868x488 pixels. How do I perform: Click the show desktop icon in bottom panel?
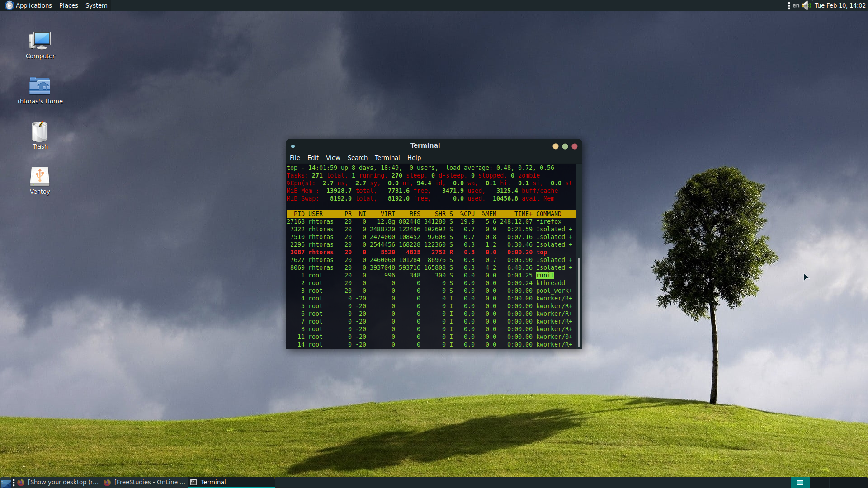pos(5,483)
